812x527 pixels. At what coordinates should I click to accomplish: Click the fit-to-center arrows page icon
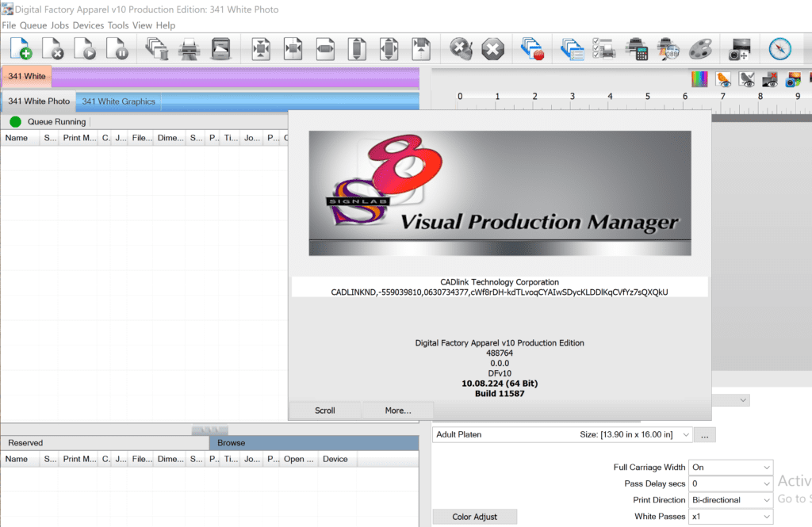click(x=261, y=49)
